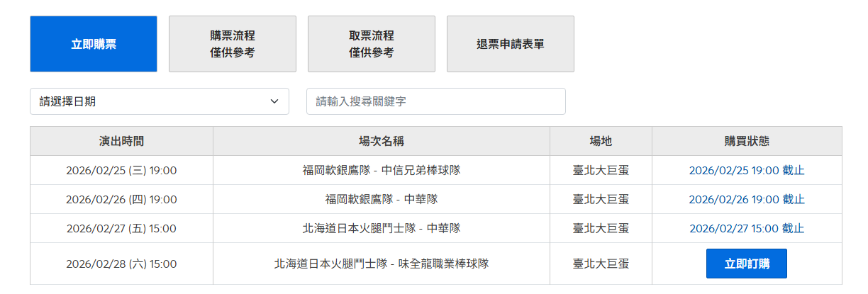
Task: Click the 場地 column header
Action: 601,141
